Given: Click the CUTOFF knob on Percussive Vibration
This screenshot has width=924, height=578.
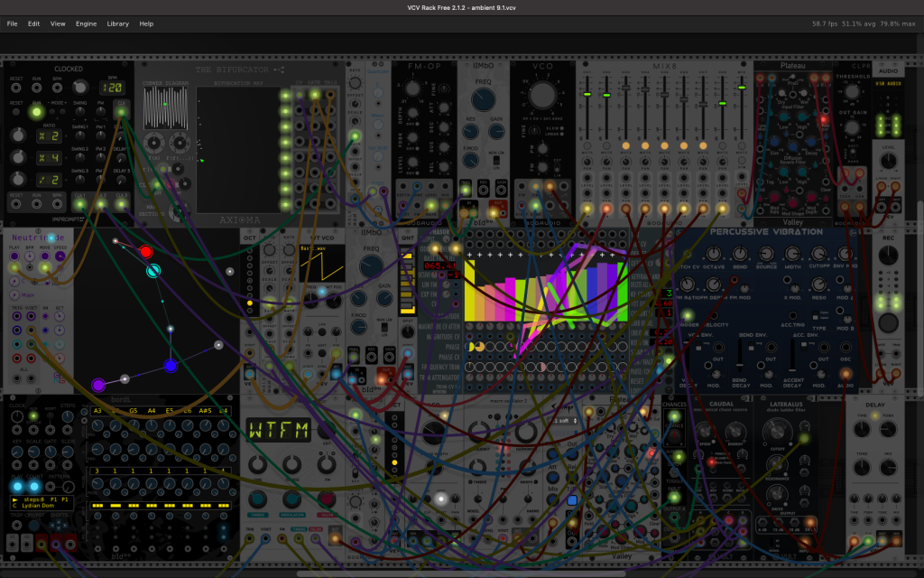Looking at the screenshot, I should click(x=818, y=254).
